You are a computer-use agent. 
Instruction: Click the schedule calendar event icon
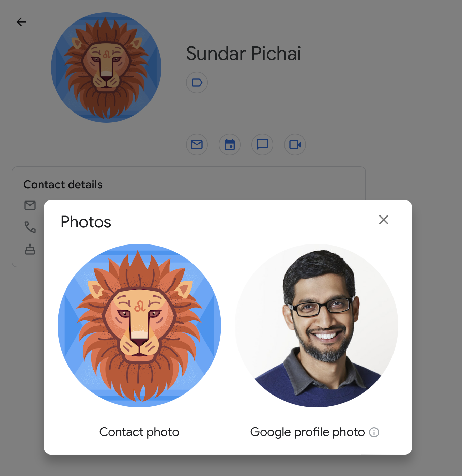click(230, 145)
